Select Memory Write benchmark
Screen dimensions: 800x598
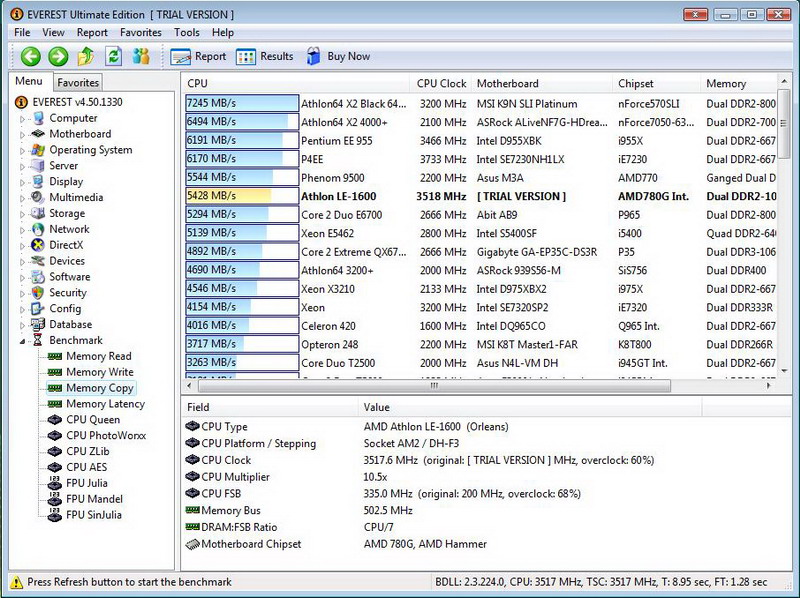[91, 372]
